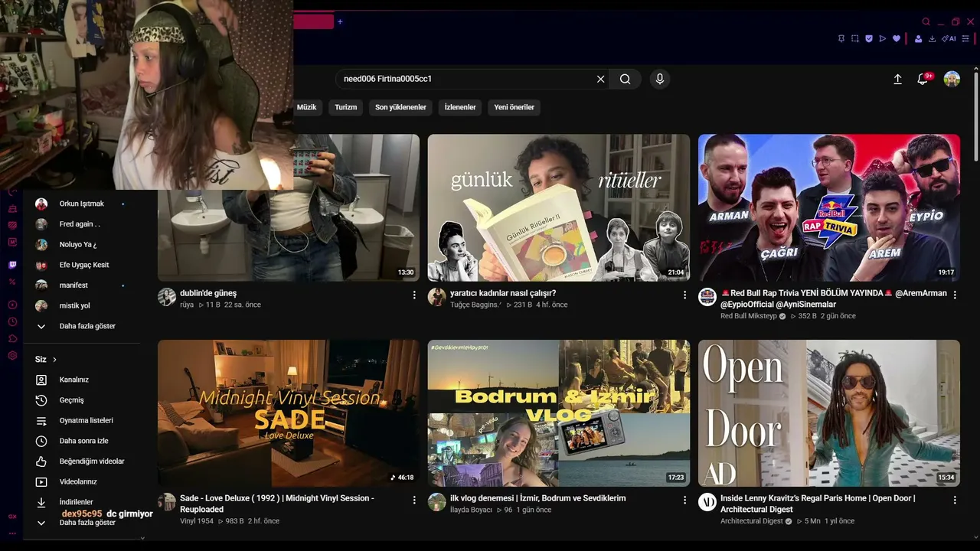The image size is (980, 551).
Task: Open the Tuğçe Baggins channel link
Action: [x=475, y=305]
